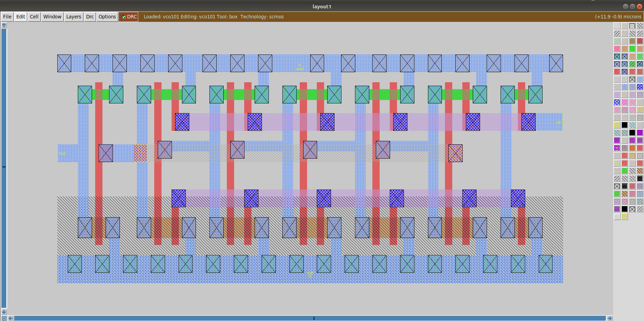This screenshot has height=321, width=644.
Task: Pick the green checkerboard layer icon
Action: (x=640, y=56)
